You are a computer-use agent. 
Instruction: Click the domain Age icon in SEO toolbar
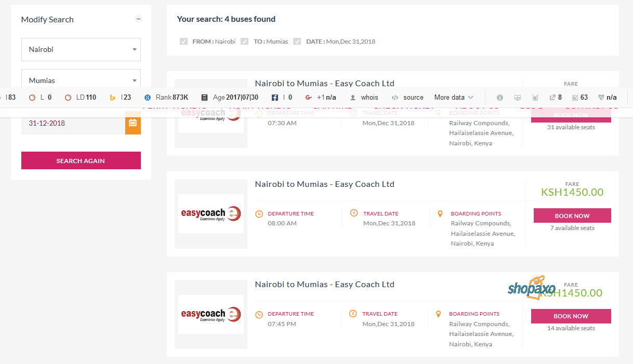204,97
